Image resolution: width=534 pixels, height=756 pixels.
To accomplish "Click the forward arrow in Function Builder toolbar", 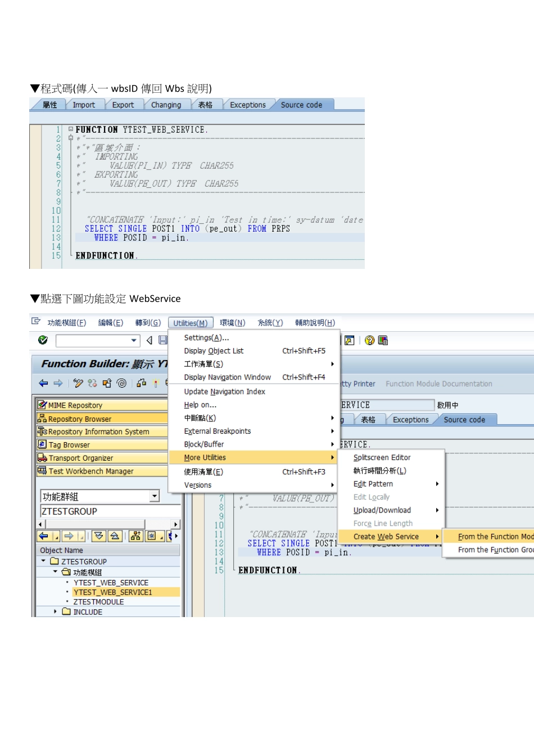I will pos(58,383).
